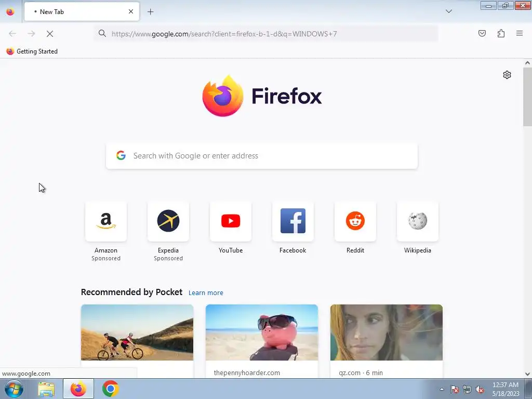Open the Save to Pocket icon
The image size is (532, 399).
tap(482, 33)
